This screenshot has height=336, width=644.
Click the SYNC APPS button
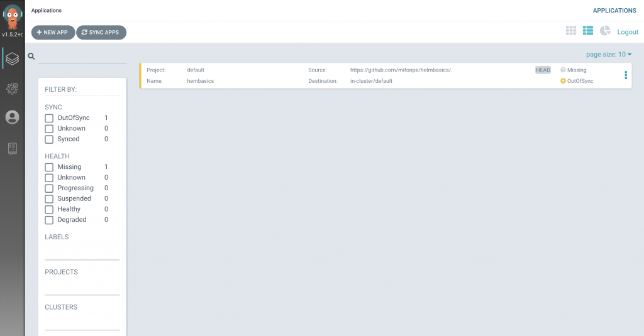101,33
